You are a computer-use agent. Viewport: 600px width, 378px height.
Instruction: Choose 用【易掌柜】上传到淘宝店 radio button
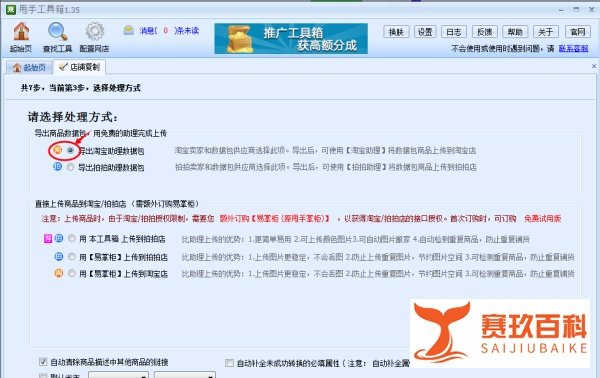pos(72,274)
